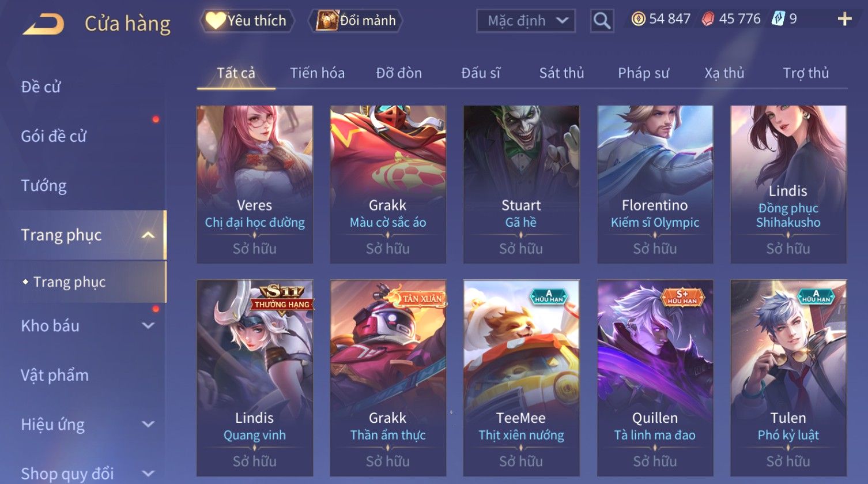Switch to the Tiến hóa tab

click(317, 73)
